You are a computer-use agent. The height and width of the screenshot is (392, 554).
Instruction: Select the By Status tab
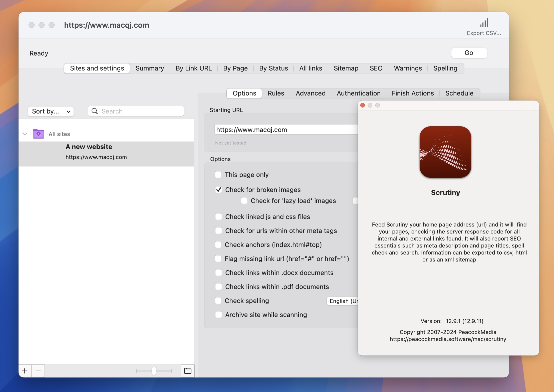point(273,68)
